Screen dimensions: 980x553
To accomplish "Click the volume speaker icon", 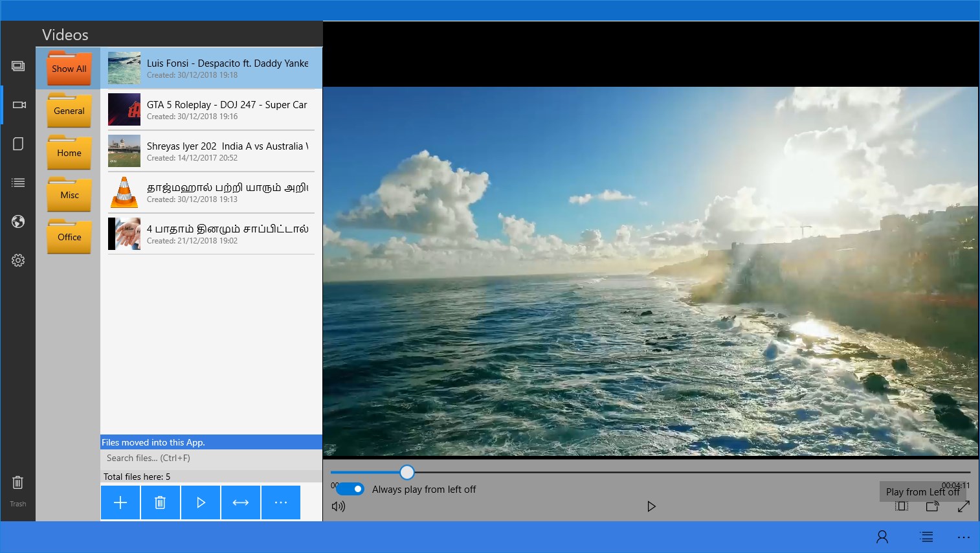I will pyautogui.click(x=338, y=506).
